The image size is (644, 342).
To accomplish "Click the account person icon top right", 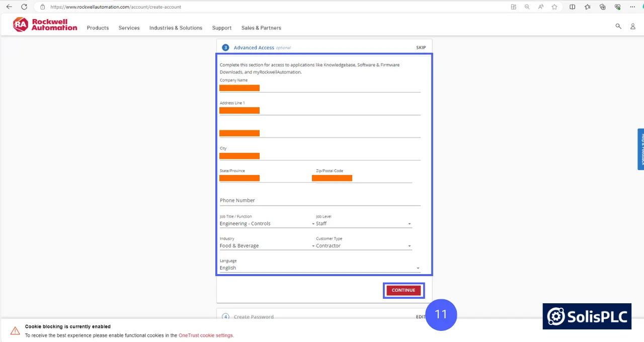I will [x=633, y=26].
